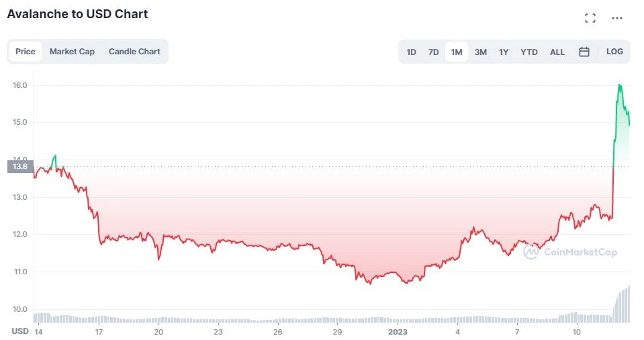Select the 7D time range
The width and height of the screenshot is (644, 340).
click(434, 52)
